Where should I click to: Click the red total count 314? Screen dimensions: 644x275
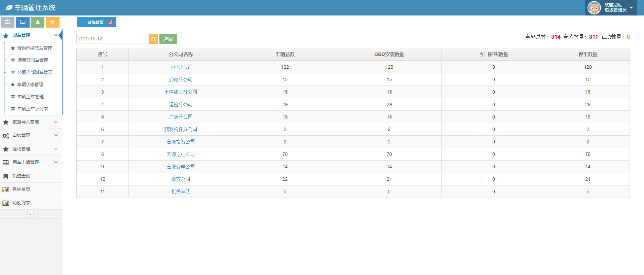click(556, 37)
